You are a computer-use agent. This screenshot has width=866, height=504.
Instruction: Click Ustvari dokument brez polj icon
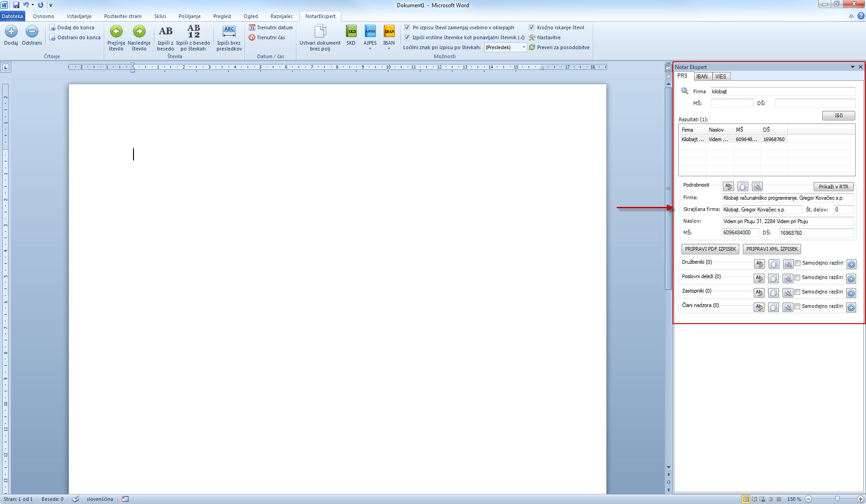pos(320,31)
